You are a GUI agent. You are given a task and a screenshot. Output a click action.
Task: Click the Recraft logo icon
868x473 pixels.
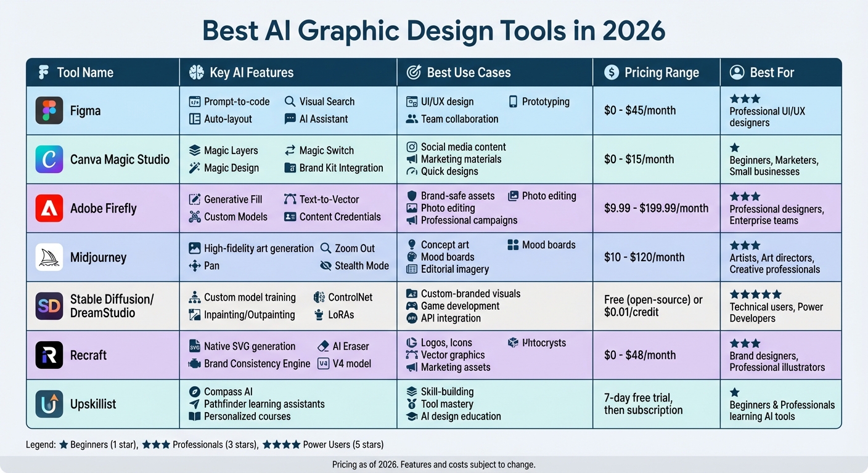pos(48,355)
